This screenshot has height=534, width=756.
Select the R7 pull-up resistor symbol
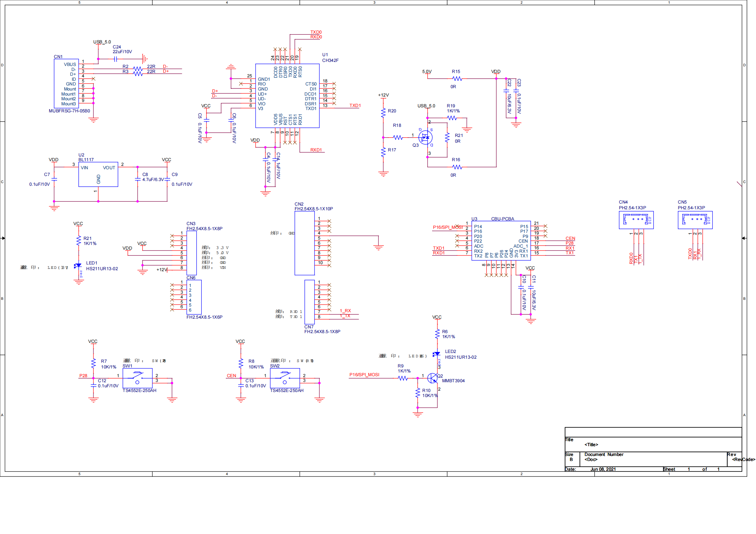[93, 363]
